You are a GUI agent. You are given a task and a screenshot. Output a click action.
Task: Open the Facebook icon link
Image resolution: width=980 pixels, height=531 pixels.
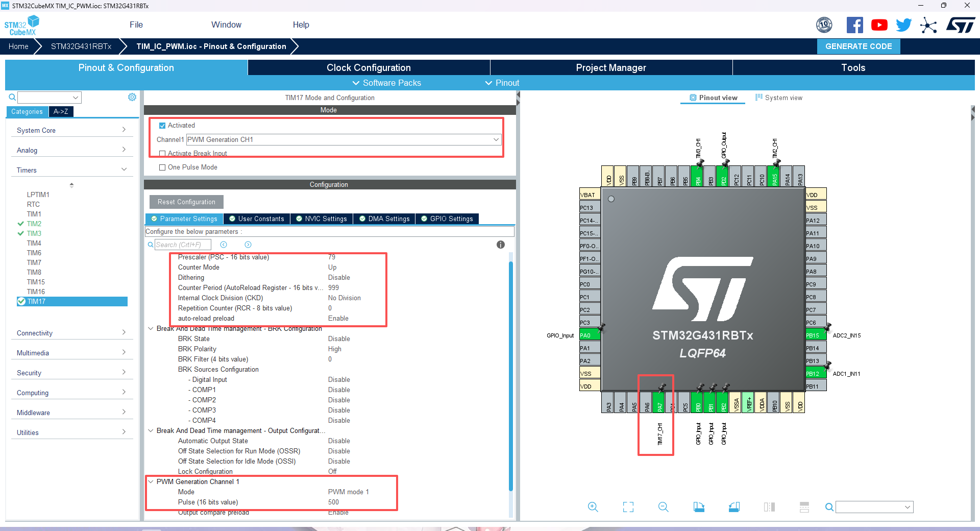click(855, 25)
